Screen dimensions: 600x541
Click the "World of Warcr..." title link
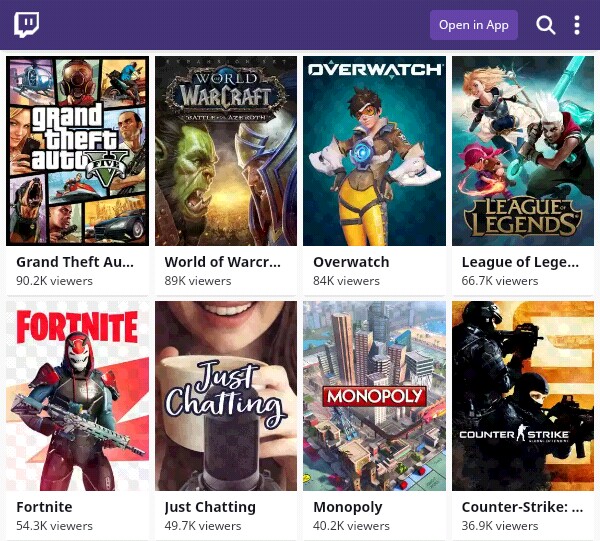click(x=223, y=262)
